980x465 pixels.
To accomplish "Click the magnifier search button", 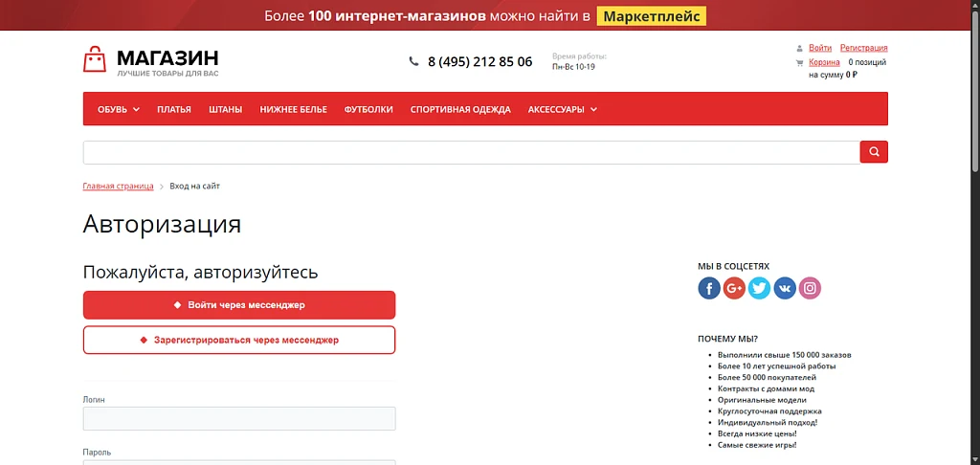I will [x=874, y=152].
